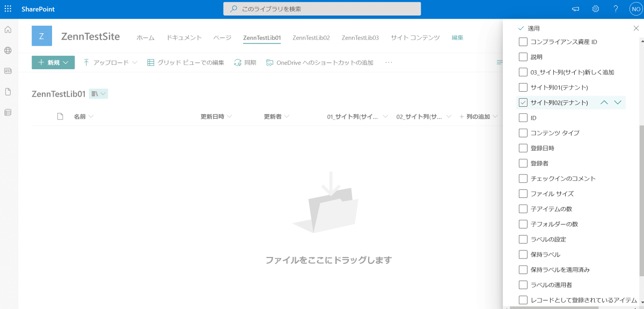The height and width of the screenshot is (309, 644).
Task: Check 保持ラベルを適用済み checkbox
Action: (x=523, y=269)
